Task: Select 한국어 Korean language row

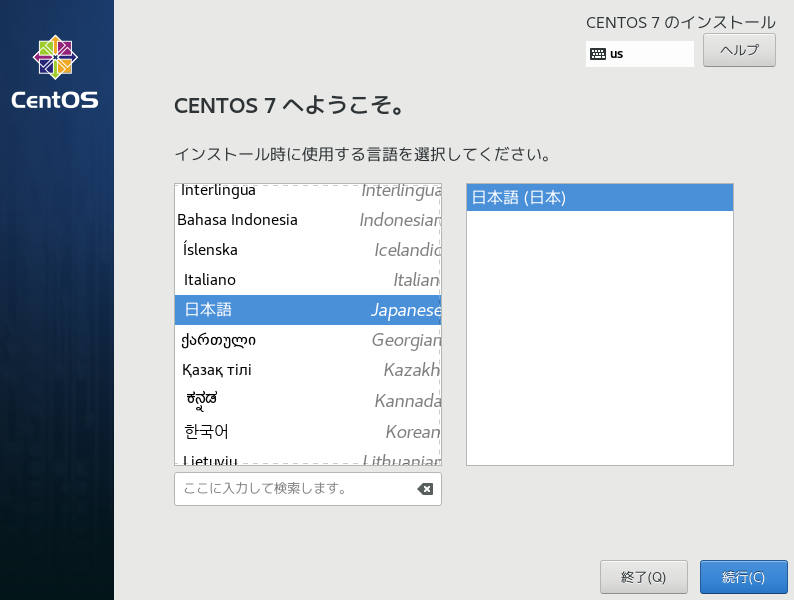Action: click(308, 431)
